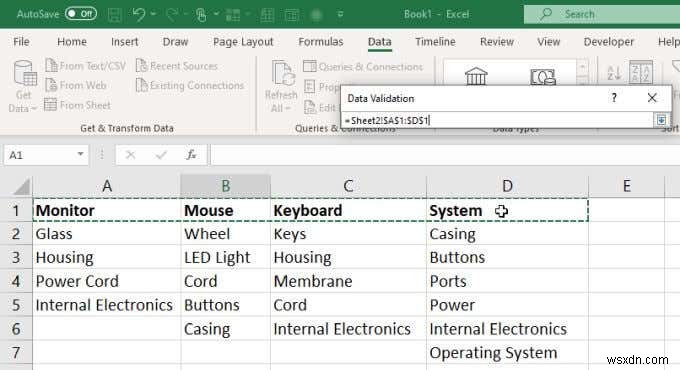Select column E header
The height and width of the screenshot is (370, 680).
click(627, 186)
